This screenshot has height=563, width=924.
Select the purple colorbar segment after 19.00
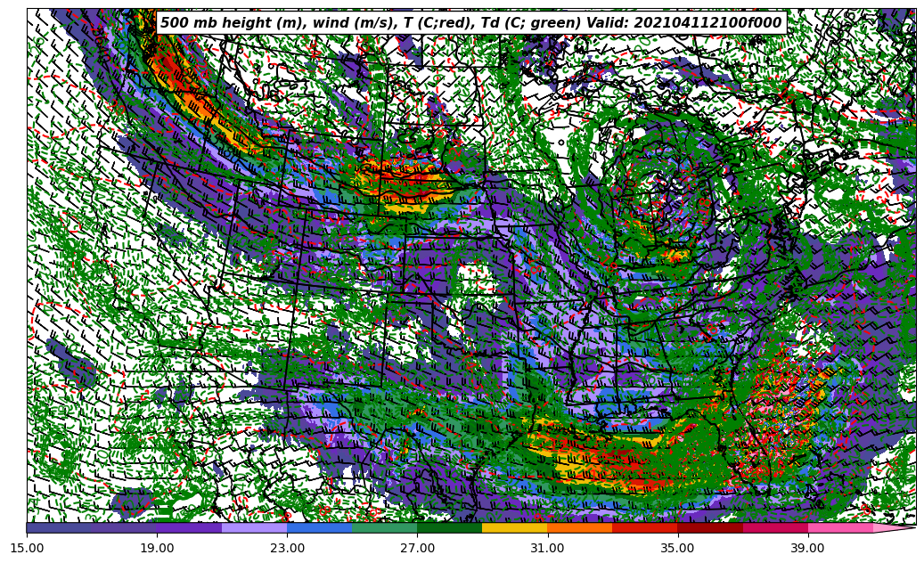coord(189,528)
